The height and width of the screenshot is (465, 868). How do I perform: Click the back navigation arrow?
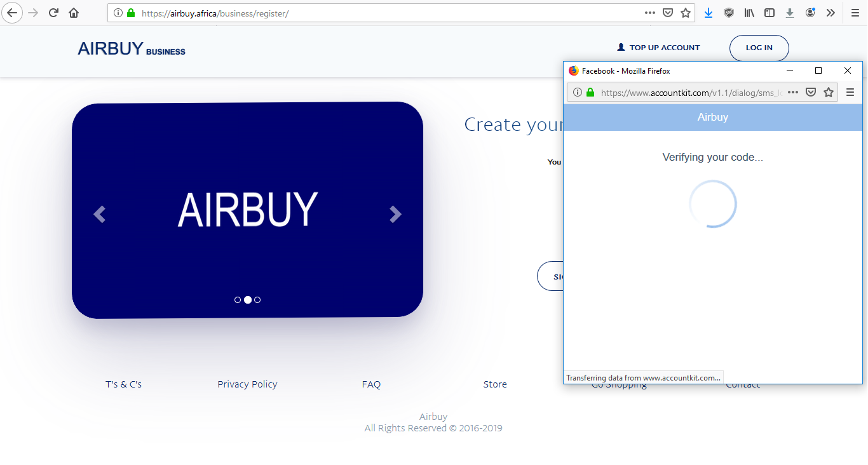click(x=12, y=13)
